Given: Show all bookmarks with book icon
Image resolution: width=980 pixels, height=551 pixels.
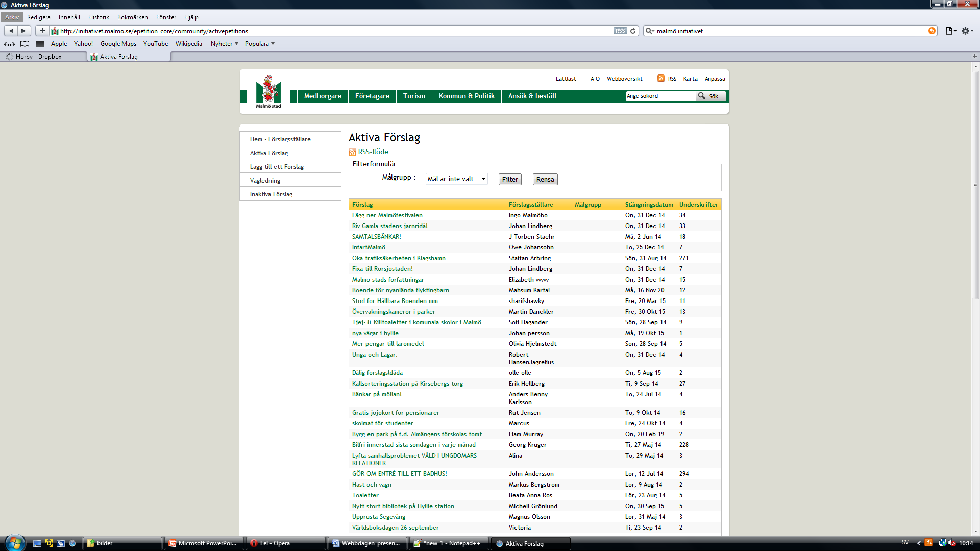Looking at the screenshot, I should (x=24, y=44).
